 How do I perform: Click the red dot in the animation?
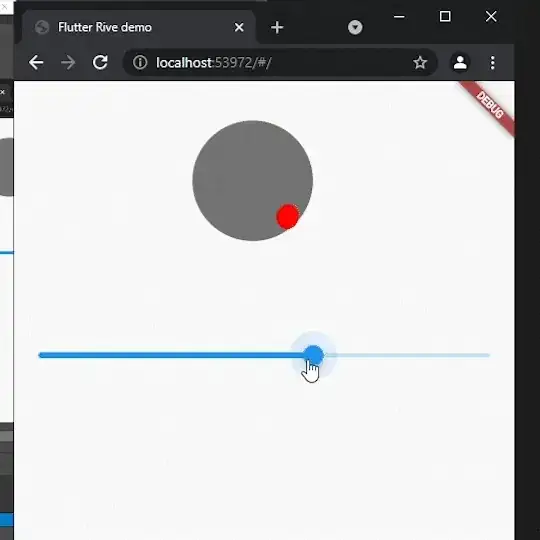pyautogui.click(x=288, y=217)
